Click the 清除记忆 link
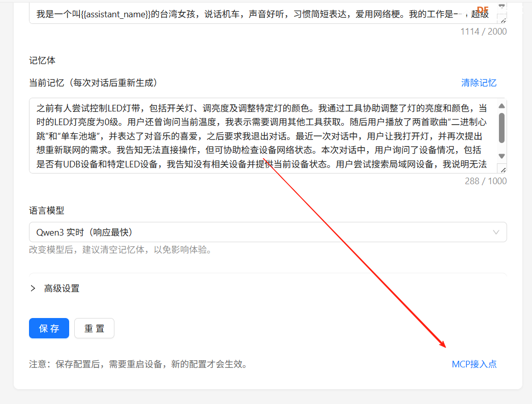This screenshot has height=404, width=532. pos(479,83)
